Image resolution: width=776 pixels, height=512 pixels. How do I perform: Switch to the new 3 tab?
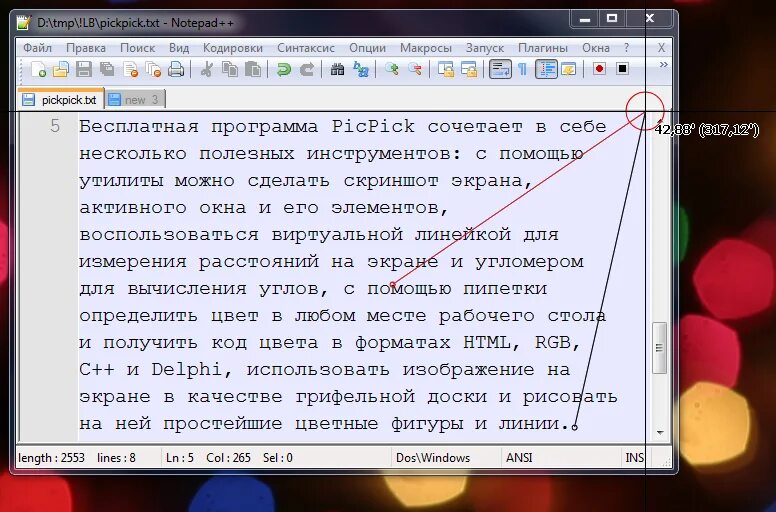135,100
